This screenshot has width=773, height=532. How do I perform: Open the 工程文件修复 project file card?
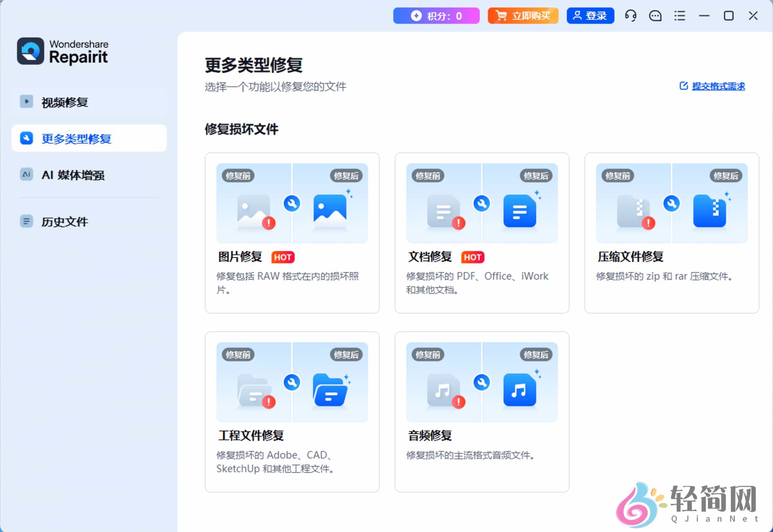click(292, 412)
